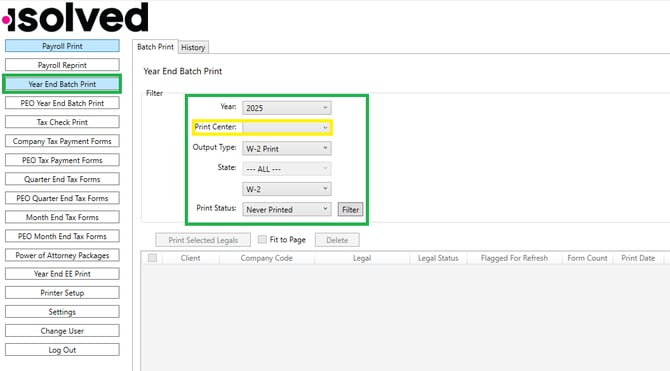
Task: Open Company Tax Payment Forms
Action: point(62,141)
